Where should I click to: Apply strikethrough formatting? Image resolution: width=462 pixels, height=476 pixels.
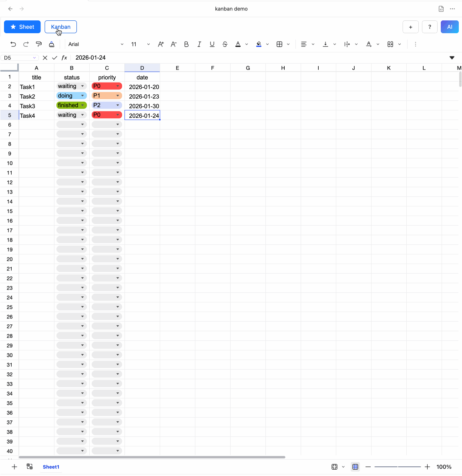(225, 44)
